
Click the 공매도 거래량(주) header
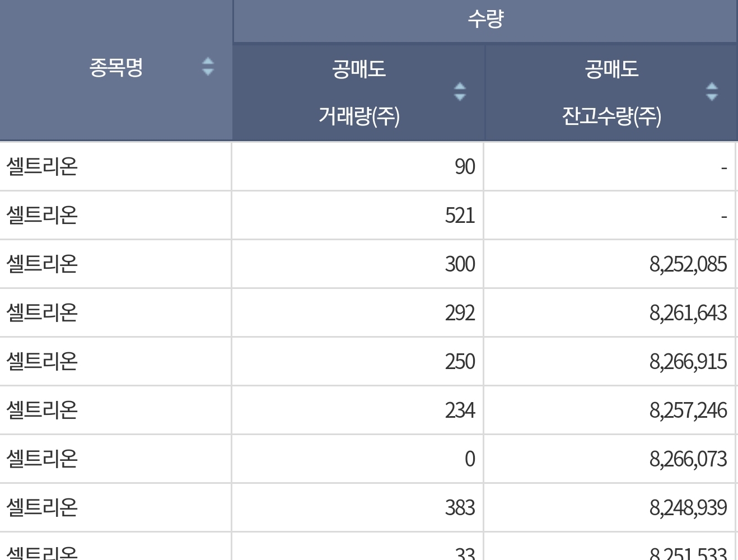coord(358,92)
